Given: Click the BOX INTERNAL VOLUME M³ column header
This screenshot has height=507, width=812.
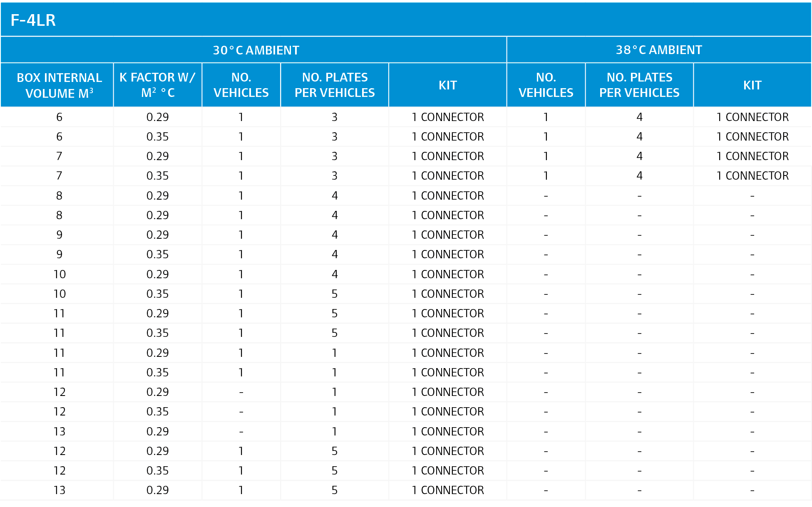Looking at the screenshot, I should point(59,85).
